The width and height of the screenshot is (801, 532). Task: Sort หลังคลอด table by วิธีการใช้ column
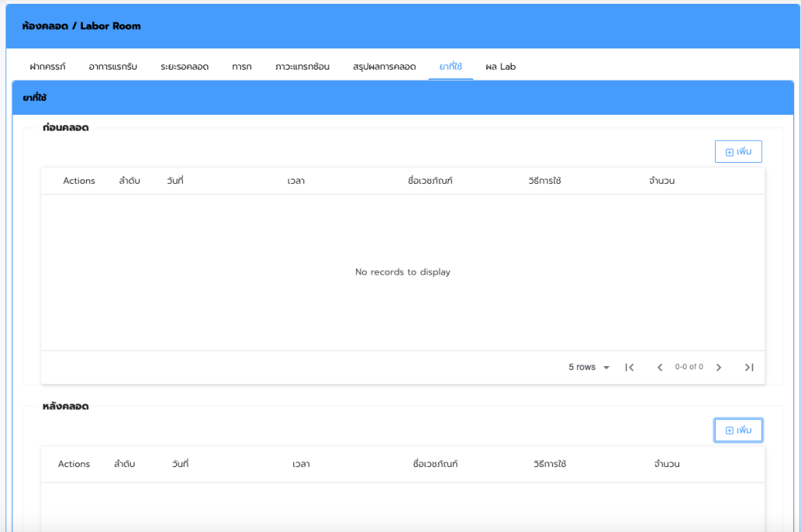[549, 464]
